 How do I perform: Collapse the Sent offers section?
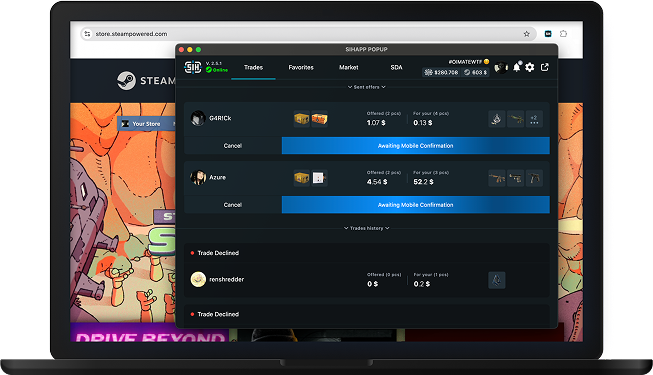366,87
